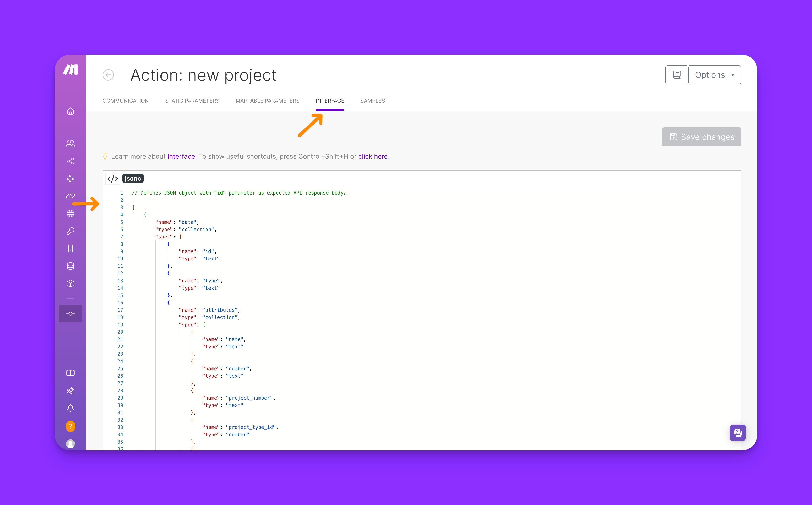Open Connections chain link icon

70,196
